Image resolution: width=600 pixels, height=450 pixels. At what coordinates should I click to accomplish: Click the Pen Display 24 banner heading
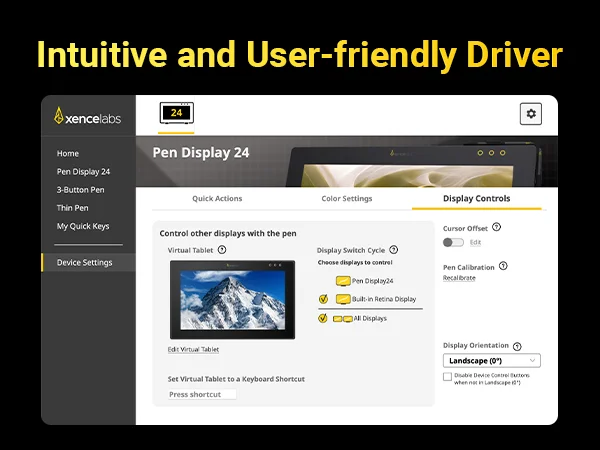click(201, 152)
